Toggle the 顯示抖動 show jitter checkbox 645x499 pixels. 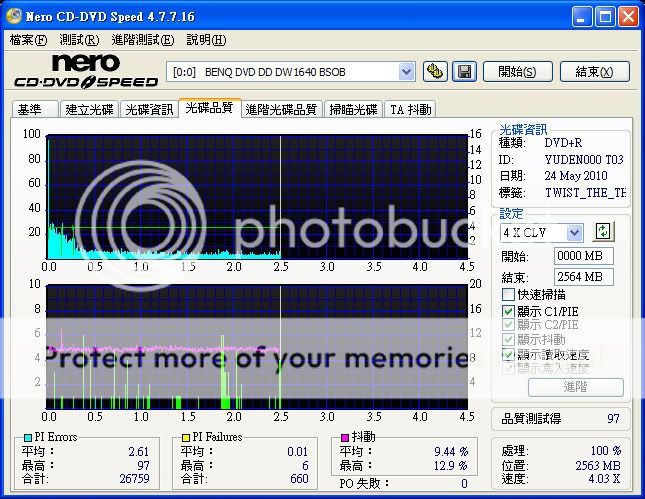coord(508,339)
